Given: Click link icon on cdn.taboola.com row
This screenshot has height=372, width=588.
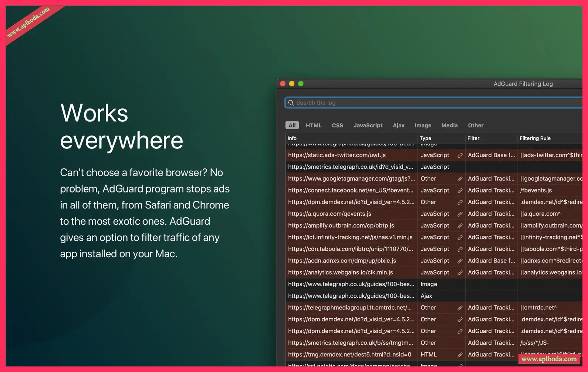Looking at the screenshot, I should (x=460, y=249).
